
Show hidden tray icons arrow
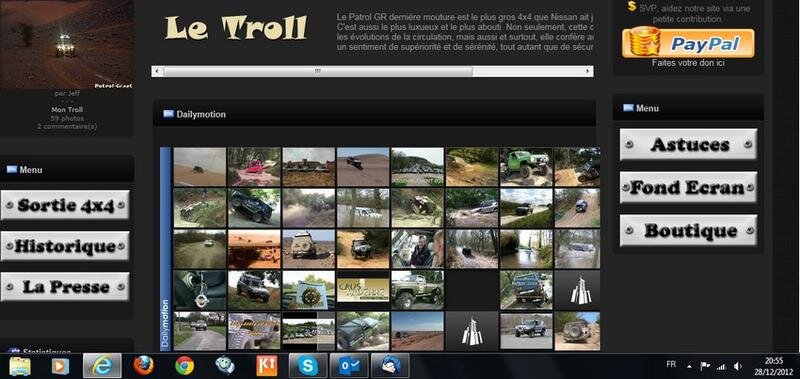tap(689, 366)
